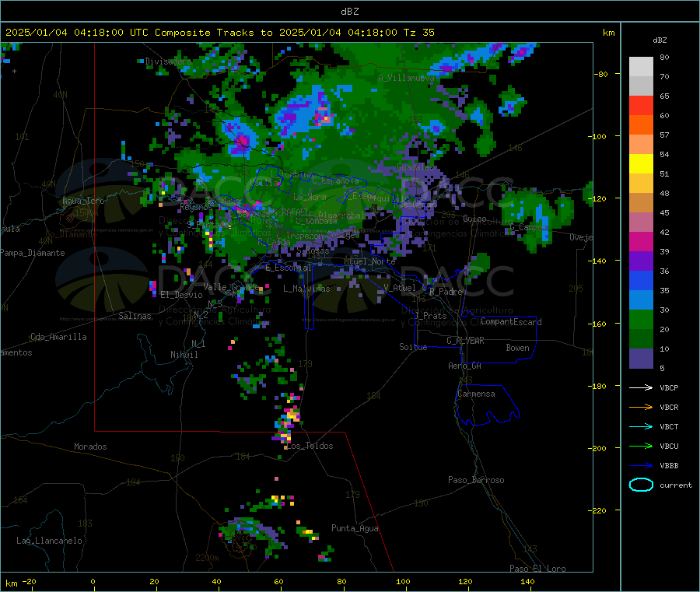Click the El_Desvio location label
The width and height of the screenshot is (700, 592).
(181, 295)
